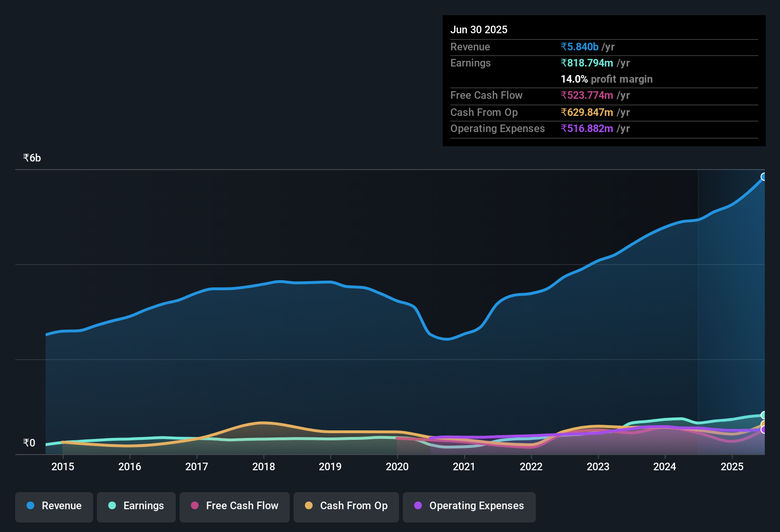Toggle the Revenue series visibility
The image size is (780, 532).
(54, 506)
